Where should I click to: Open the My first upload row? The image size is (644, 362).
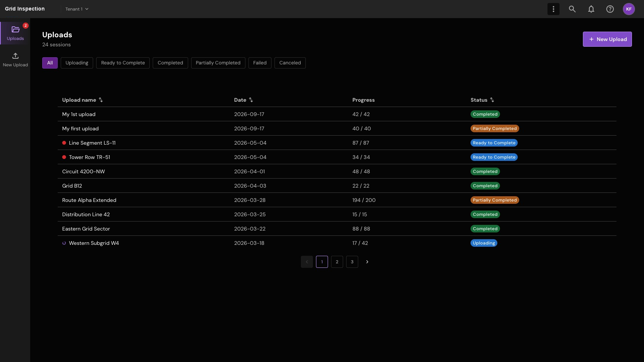337,128
